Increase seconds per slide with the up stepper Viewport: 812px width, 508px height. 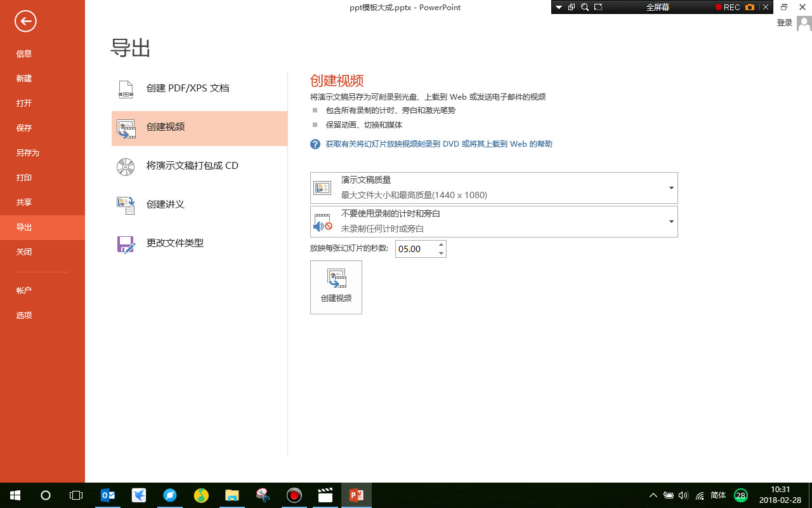click(441, 244)
